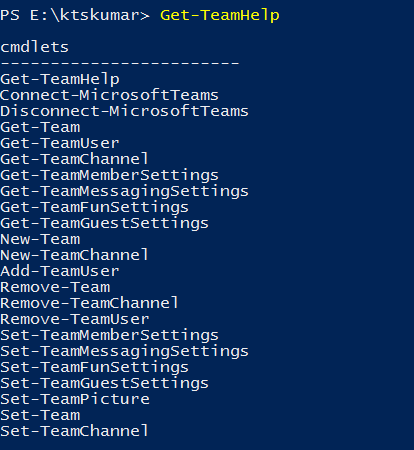Select Get-TeamGuestSettings in the list
Image resolution: width=414 pixels, height=450 pixels.
tap(104, 224)
